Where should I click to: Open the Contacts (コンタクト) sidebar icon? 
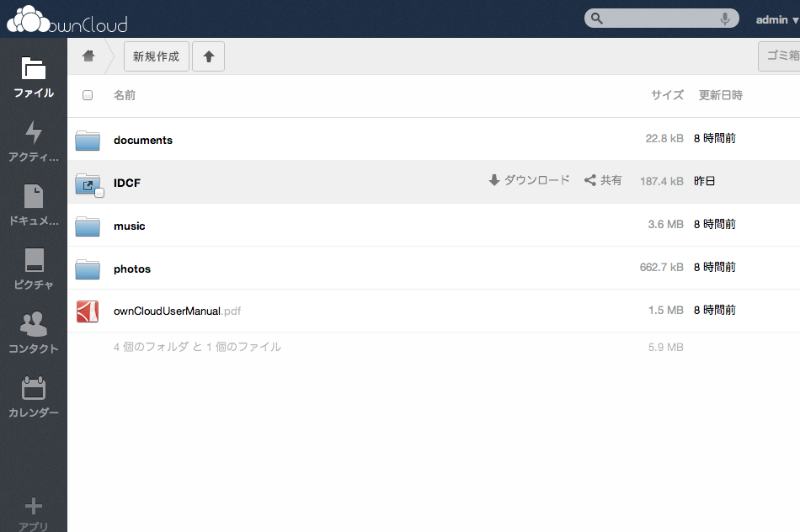click(x=34, y=324)
